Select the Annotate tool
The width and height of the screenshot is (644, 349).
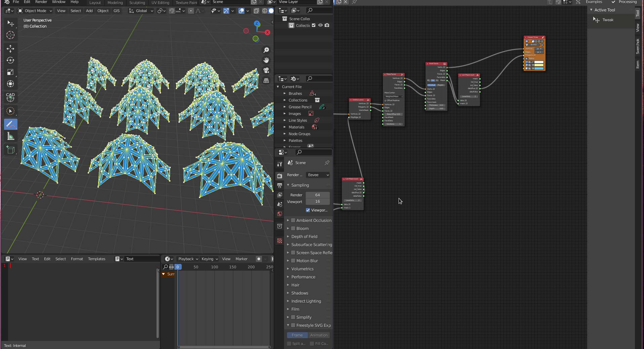tap(10, 124)
